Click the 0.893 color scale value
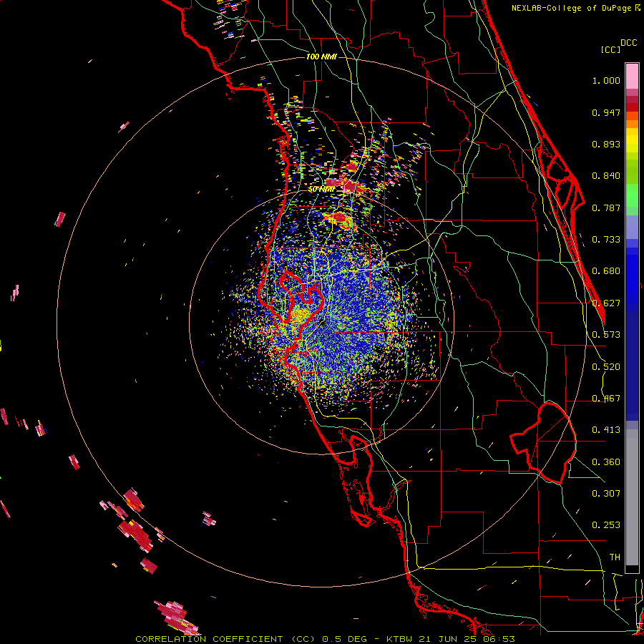644x644 pixels. [x=606, y=144]
